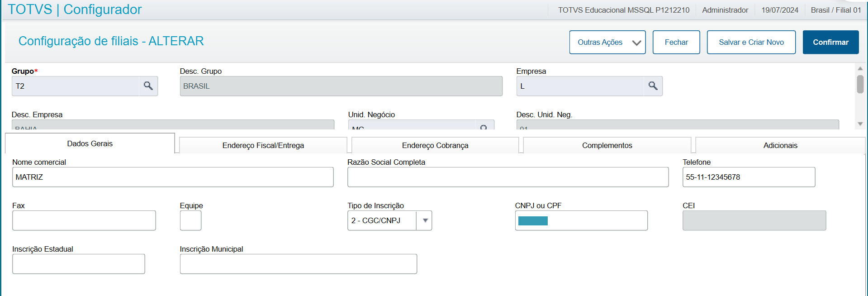This screenshot has height=296, width=868.
Task: Open the Adicionais tab
Action: pyautogui.click(x=780, y=145)
